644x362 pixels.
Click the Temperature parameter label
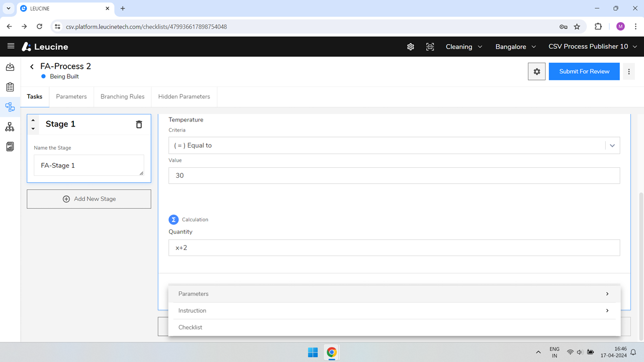186,120
